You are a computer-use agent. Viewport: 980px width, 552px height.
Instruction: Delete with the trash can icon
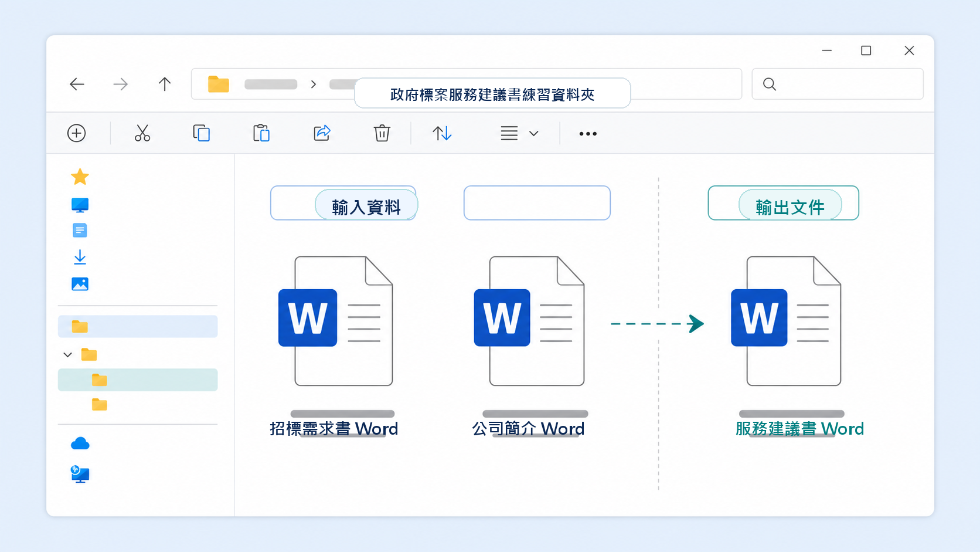click(382, 133)
